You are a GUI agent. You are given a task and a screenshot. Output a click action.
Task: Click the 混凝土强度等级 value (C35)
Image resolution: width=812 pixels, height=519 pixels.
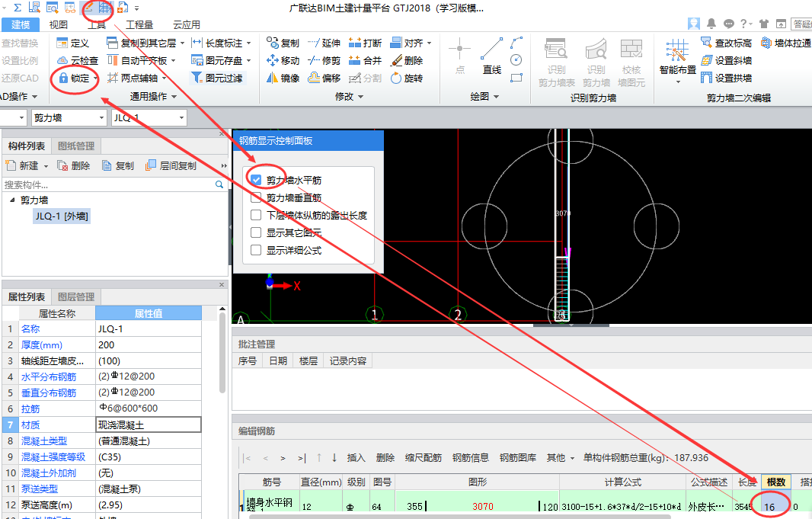pos(149,457)
